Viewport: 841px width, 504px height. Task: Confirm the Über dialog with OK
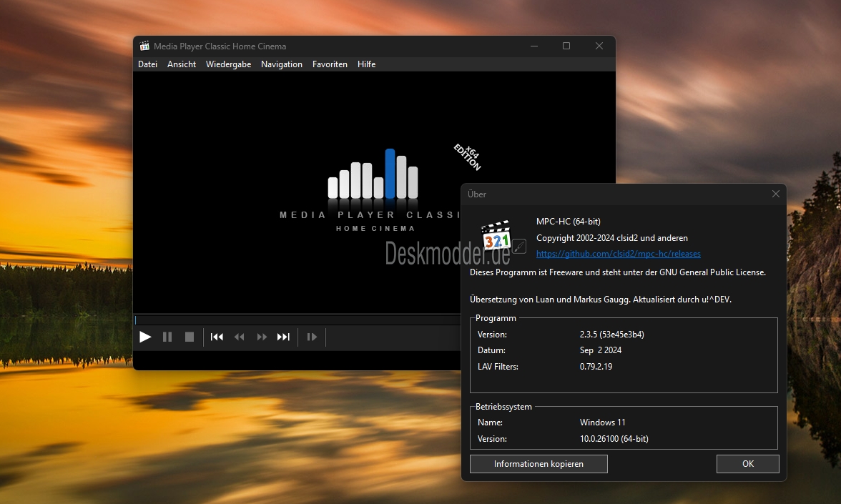click(x=748, y=464)
